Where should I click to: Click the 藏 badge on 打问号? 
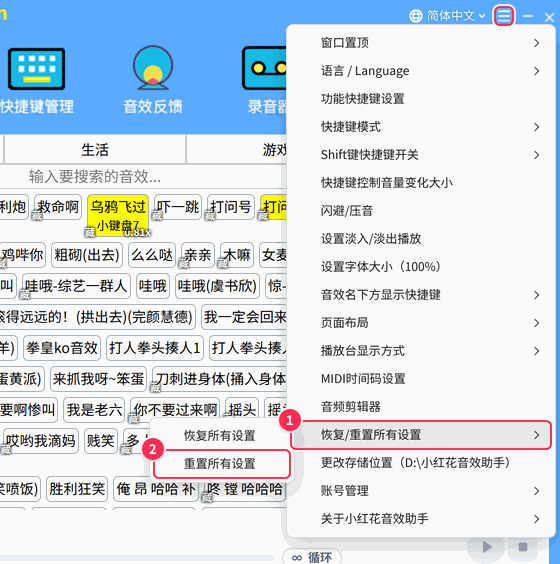(210, 216)
